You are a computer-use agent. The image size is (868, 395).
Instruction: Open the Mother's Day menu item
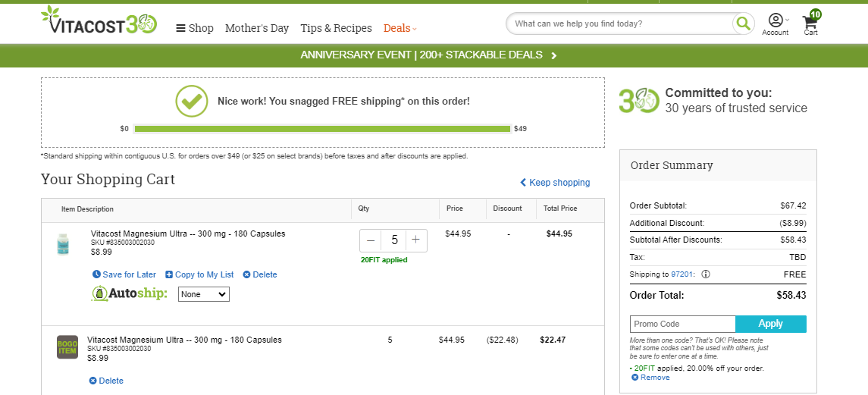(x=257, y=28)
